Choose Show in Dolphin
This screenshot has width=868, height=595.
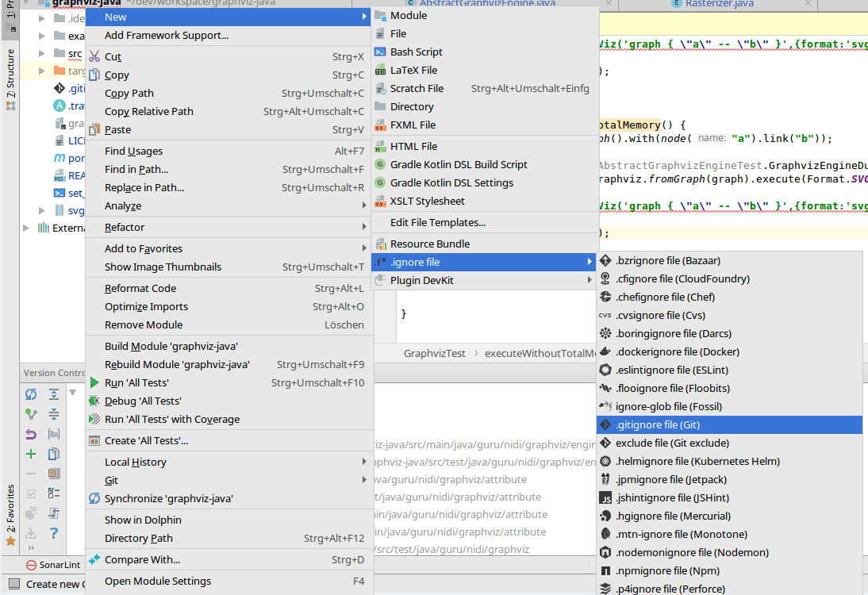[229, 520]
